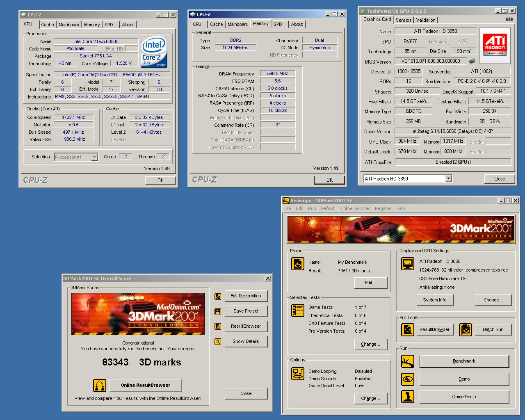Click the Selected Tests checklist icon

(298, 310)
